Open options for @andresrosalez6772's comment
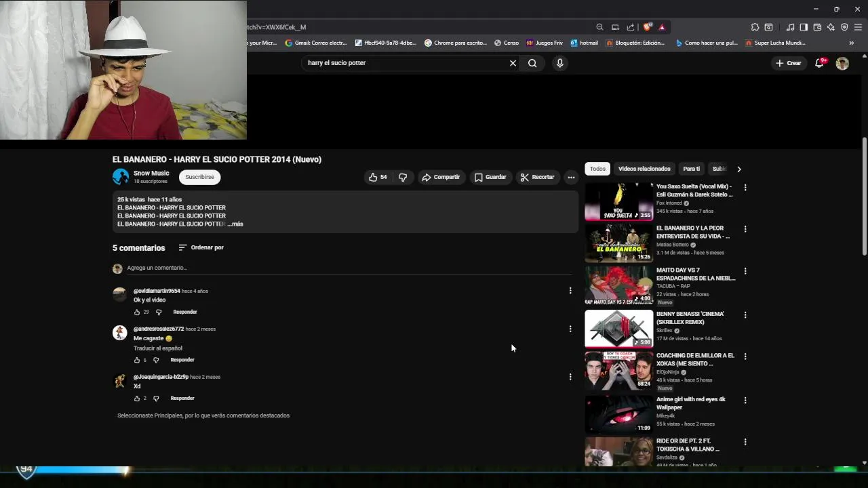 tap(570, 329)
